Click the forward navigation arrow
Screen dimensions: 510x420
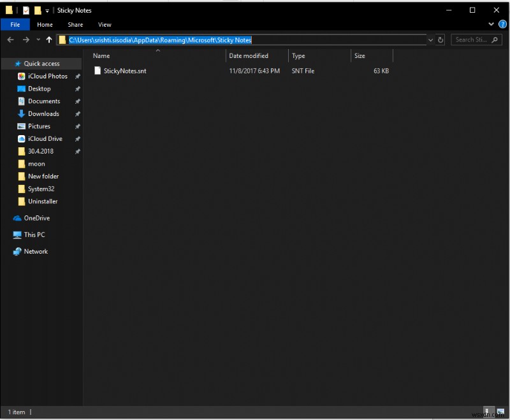[x=25, y=40]
